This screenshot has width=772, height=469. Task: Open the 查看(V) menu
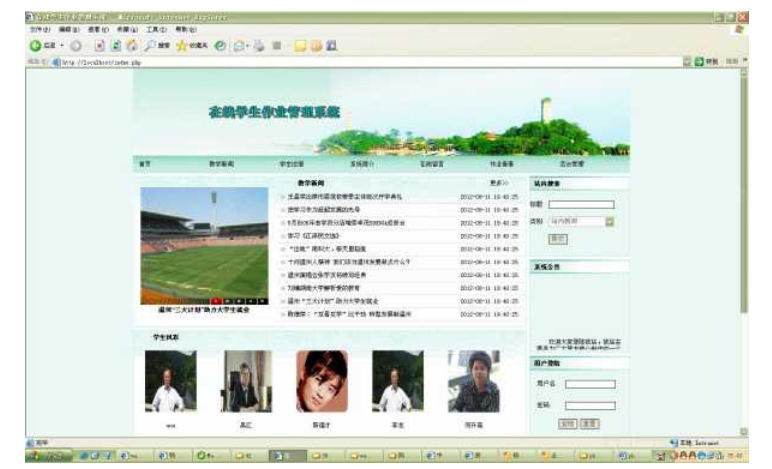click(98, 30)
